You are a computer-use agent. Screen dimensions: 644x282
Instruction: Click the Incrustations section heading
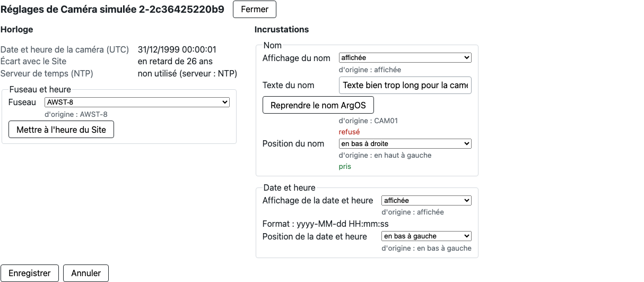tap(282, 29)
